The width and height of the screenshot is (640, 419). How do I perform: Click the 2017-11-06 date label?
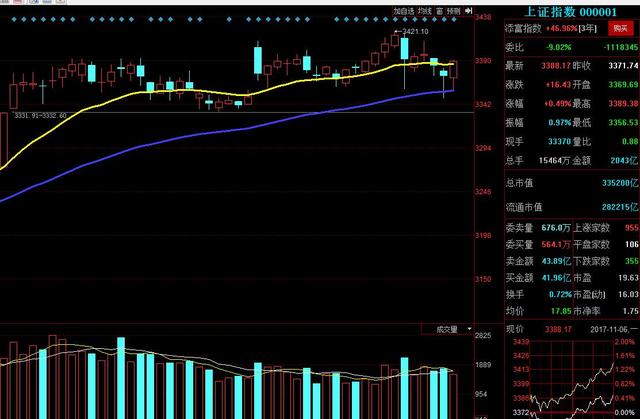[x=605, y=355]
